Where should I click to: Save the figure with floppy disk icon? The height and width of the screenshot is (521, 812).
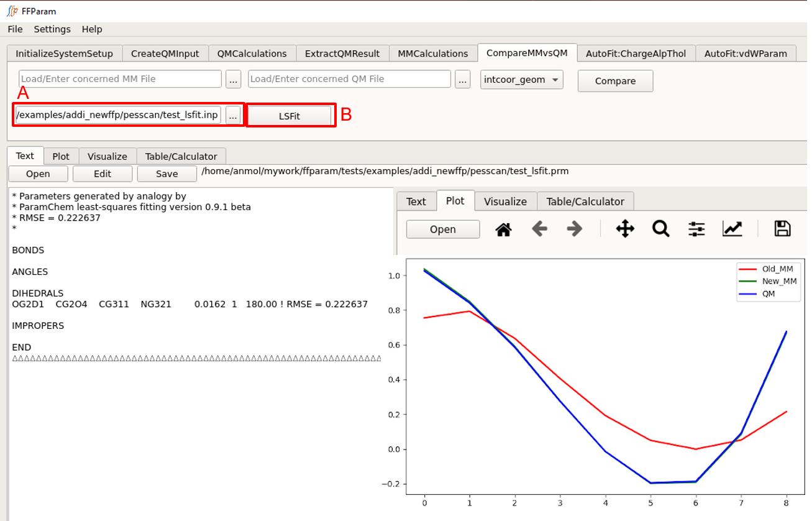[783, 229]
